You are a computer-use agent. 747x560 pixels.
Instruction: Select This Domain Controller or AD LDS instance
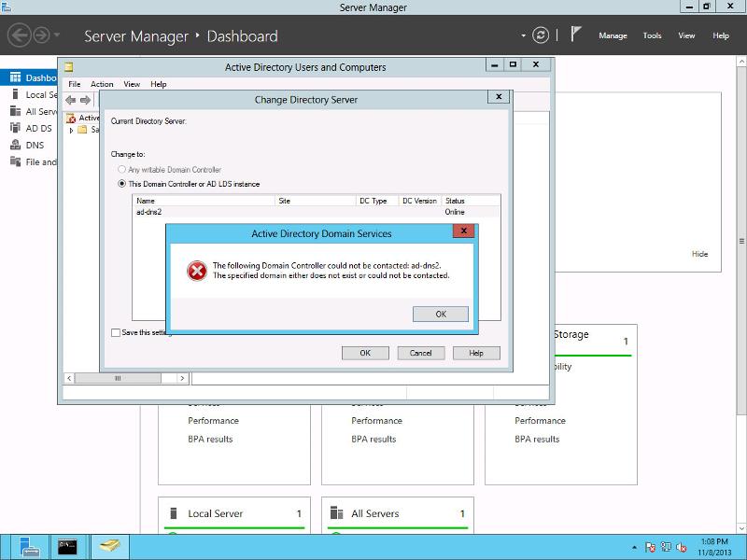pos(189,184)
